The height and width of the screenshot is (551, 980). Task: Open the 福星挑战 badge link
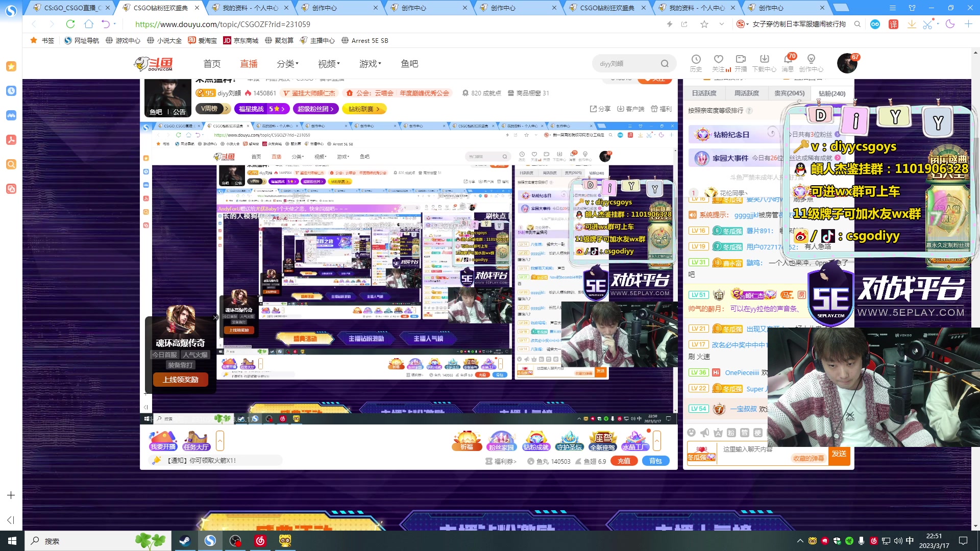[262, 109]
